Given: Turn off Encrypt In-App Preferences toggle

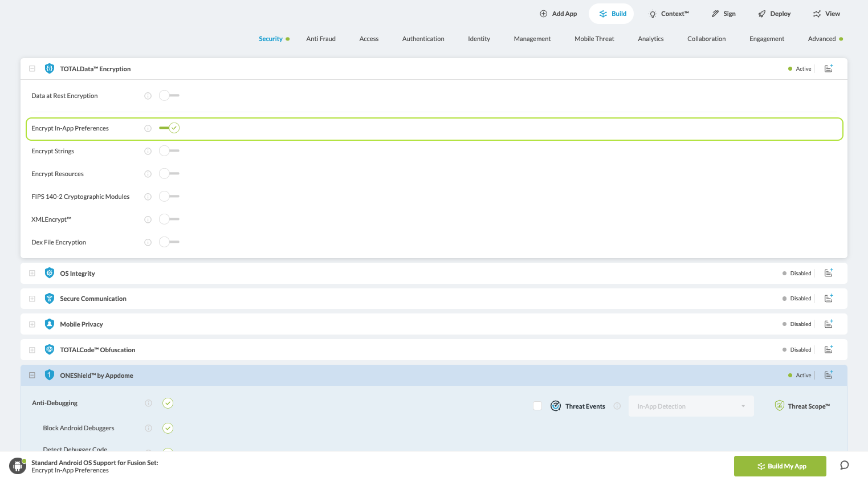Looking at the screenshot, I should point(169,128).
